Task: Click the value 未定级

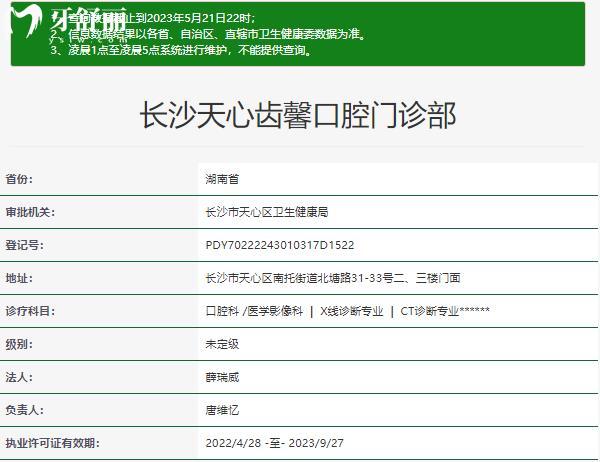Action: click(222, 344)
